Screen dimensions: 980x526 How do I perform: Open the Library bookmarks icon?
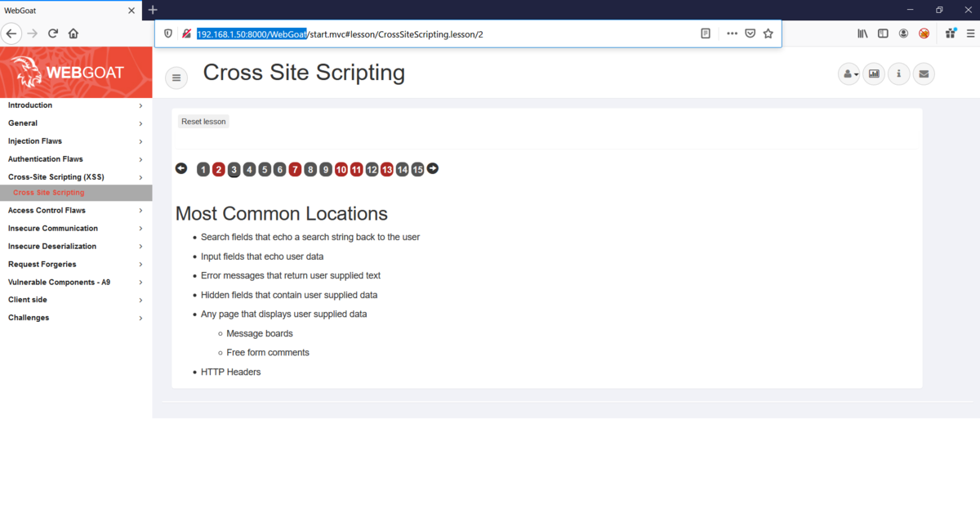pos(862,33)
